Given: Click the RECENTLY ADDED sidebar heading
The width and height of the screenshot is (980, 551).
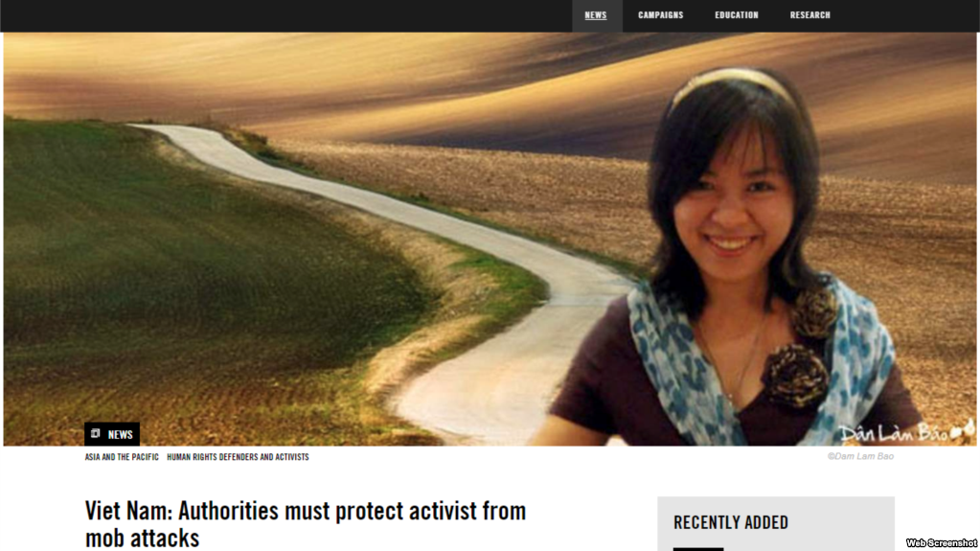Looking at the screenshot, I should (731, 522).
